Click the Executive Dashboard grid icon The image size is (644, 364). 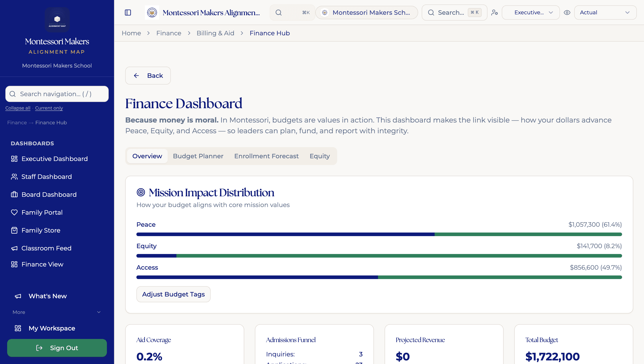14,159
